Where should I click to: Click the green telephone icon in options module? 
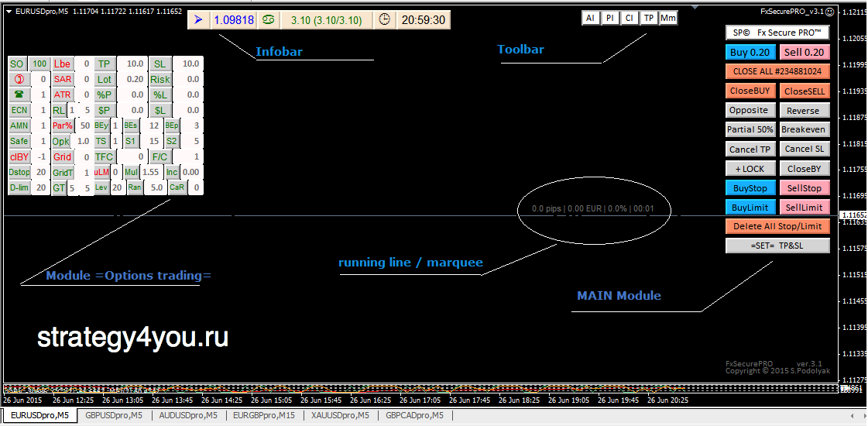click(x=19, y=94)
